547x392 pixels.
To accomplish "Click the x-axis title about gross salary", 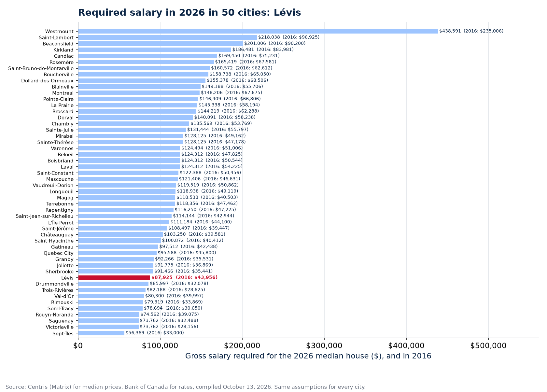I will coord(308,356).
